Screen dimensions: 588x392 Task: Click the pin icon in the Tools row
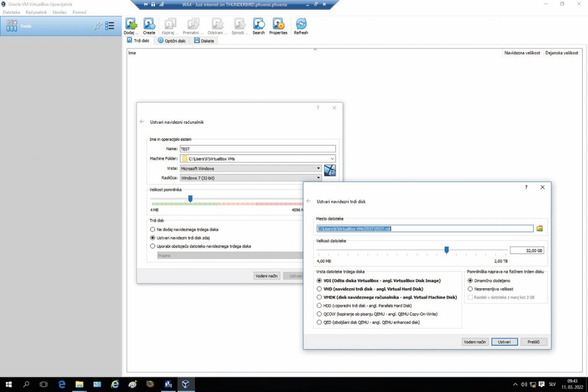coord(98,26)
